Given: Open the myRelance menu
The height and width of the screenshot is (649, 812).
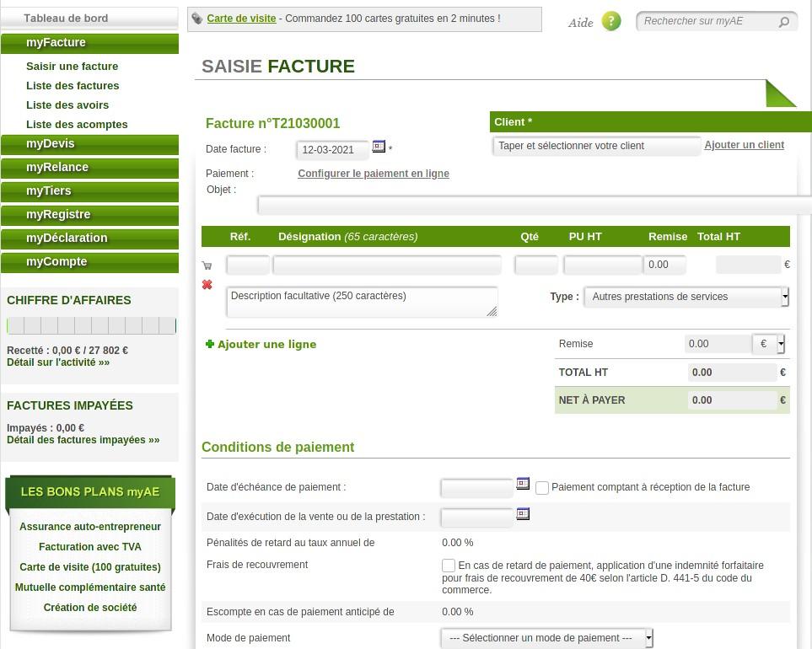Looking at the screenshot, I should 89,168.
